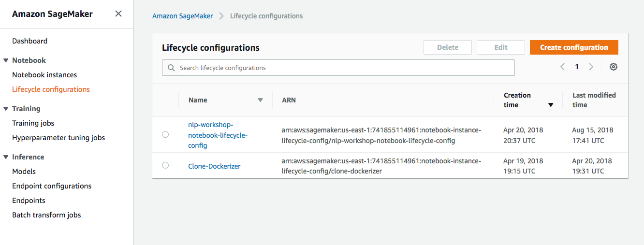Open Endpoint configurations page
The width and height of the screenshot is (644, 245).
(x=52, y=186)
